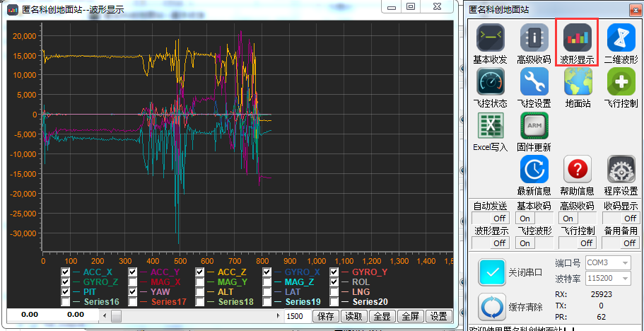Uncheck the GYRO_Y series checkbox
Screen dimensions: 644x331
tap(334, 272)
